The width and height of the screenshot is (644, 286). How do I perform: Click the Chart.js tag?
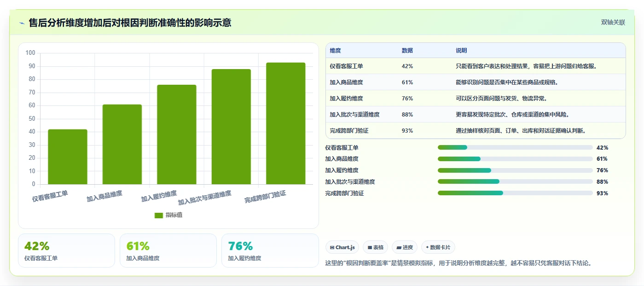point(342,247)
